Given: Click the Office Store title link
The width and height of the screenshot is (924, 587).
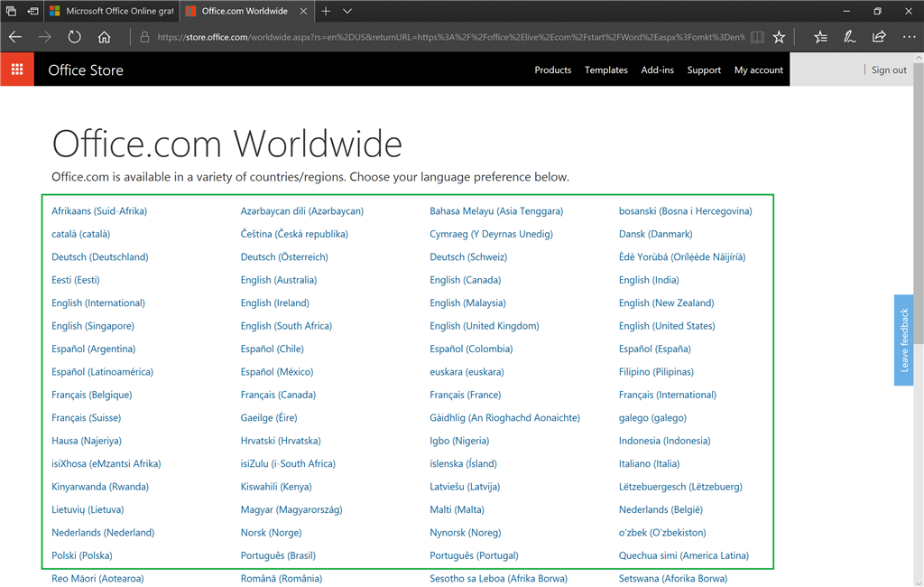Looking at the screenshot, I should (x=86, y=70).
